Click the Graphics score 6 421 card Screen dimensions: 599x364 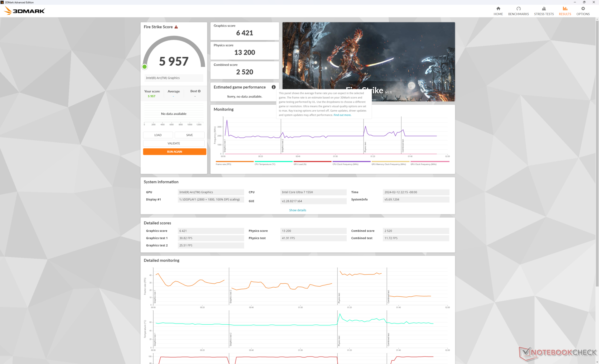(x=245, y=31)
